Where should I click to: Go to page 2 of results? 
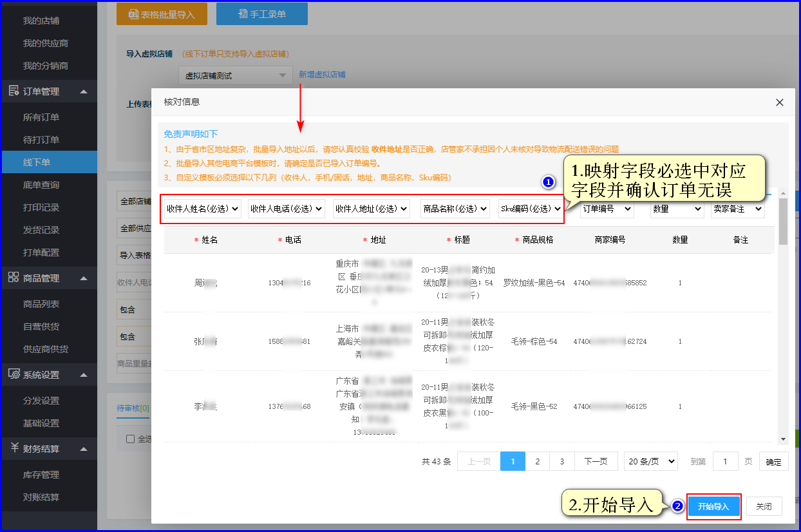pyautogui.click(x=538, y=461)
